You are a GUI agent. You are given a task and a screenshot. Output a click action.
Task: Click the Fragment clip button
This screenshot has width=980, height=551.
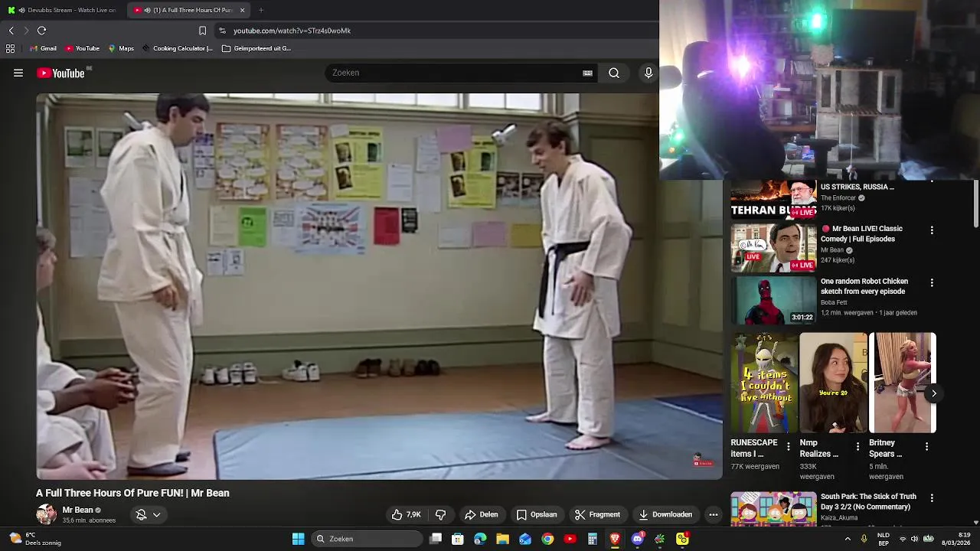[x=597, y=514]
